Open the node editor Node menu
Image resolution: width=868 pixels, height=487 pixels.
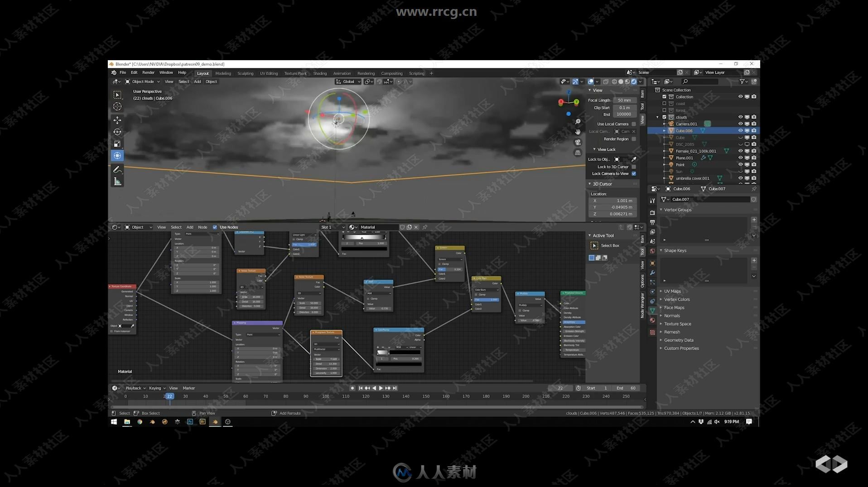coord(203,227)
